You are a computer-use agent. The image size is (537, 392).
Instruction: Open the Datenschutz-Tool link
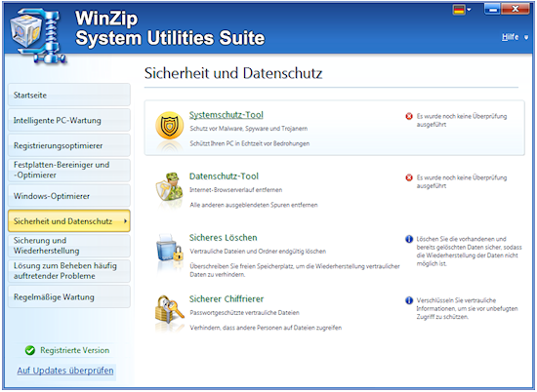(224, 176)
